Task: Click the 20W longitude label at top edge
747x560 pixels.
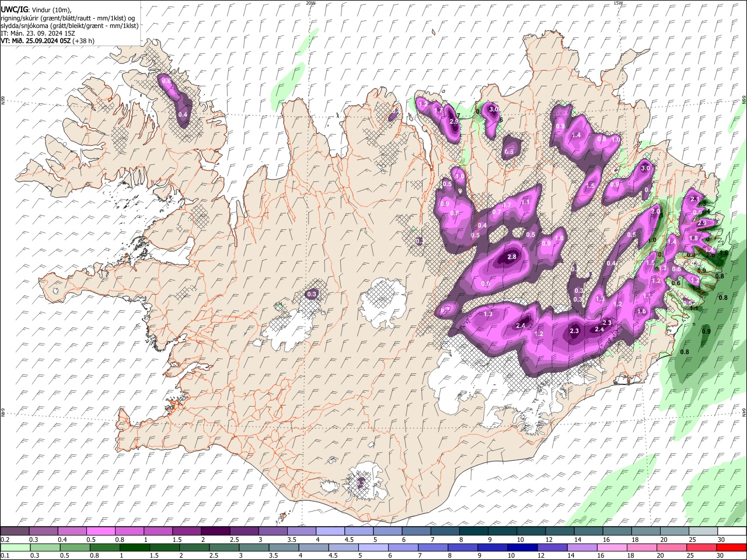Action: pyautogui.click(x=310, y=3)
